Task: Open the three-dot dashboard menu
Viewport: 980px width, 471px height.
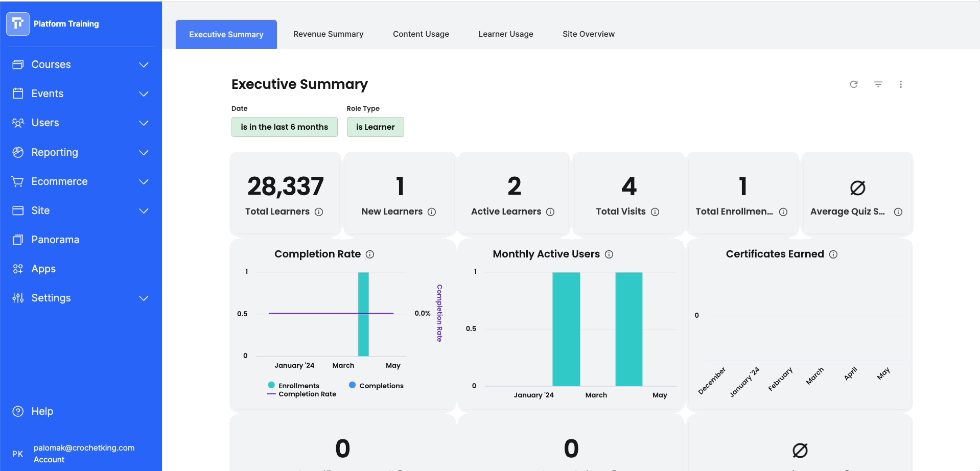Action: (x=900, y=84)
